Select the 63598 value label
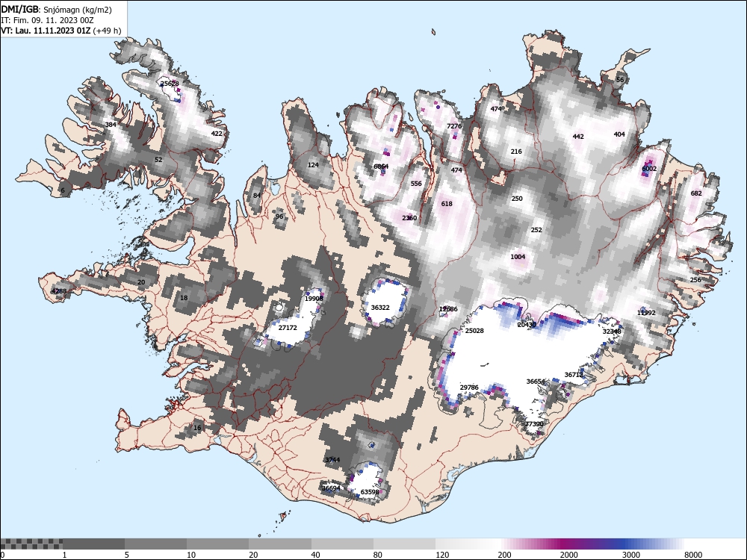The image size is (747, 560). pyautogui.click(x=370, y=492)
